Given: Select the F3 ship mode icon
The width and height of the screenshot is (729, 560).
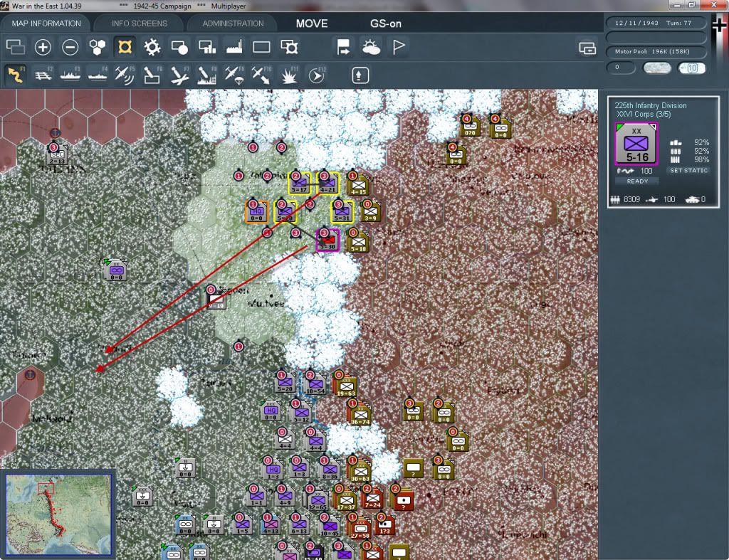Looking at the screenshot, I should pyautogui.click(x=70, y=75).
